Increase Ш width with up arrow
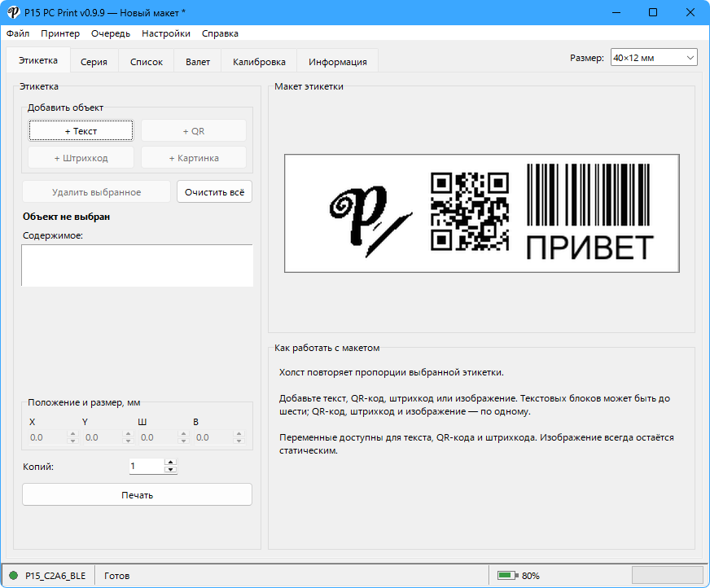The height and width of the screenshot is (588, 710). [183, 433]
